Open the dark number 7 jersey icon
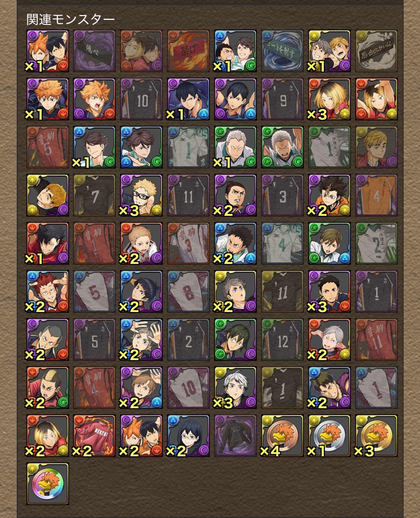The height and width of the screenshot is (518, 420). pos(94,195)
